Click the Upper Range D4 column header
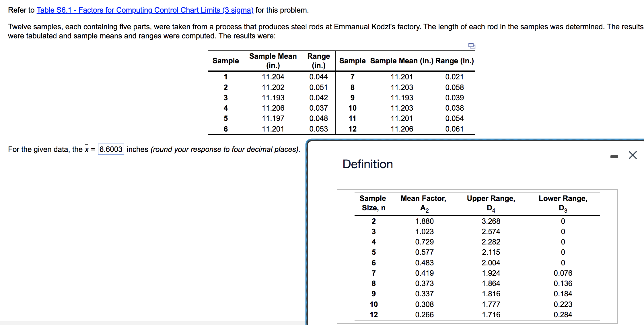Viewport: 644px width, 325px height. 491,203
